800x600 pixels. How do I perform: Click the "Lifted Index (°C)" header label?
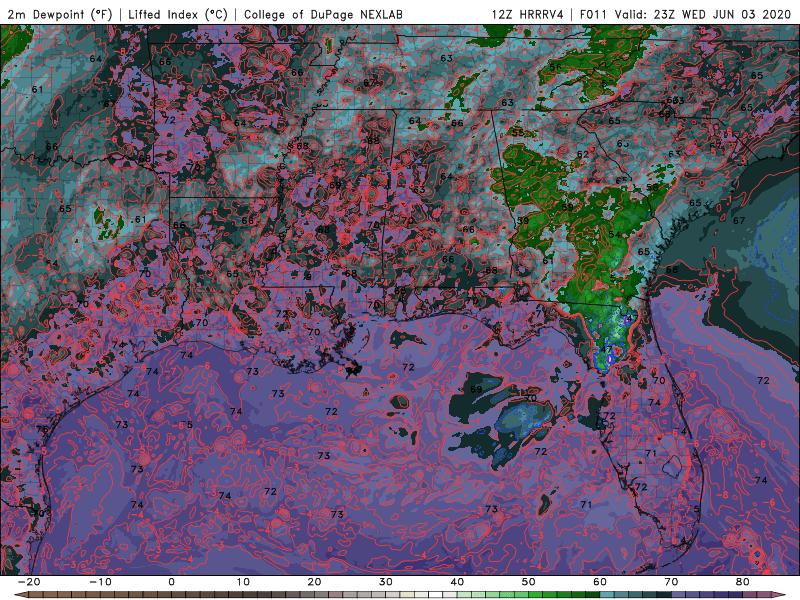click(x=178, y=14)
